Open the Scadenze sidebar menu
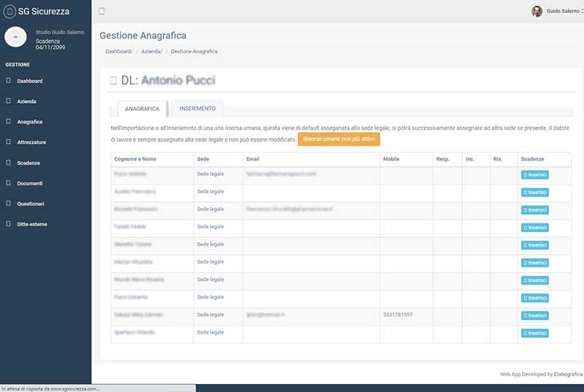 (x=28, y=163)
